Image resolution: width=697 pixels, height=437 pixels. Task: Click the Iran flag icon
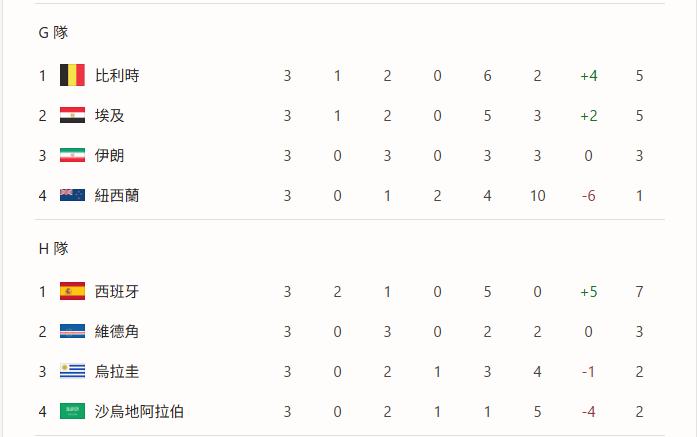pos(72,155)
